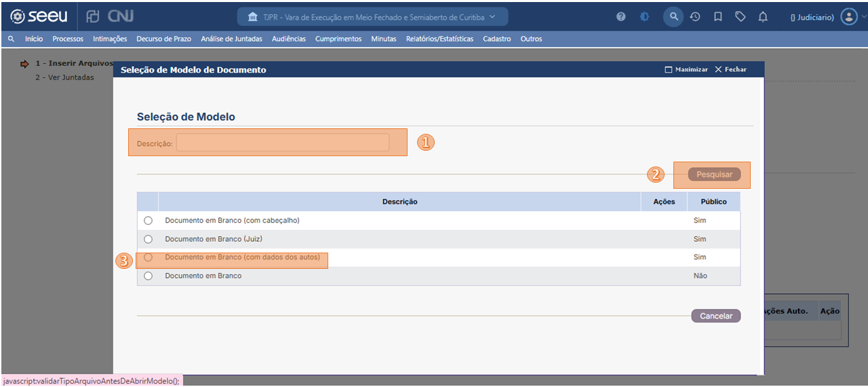Click the tag label icon
Screen dimensions: 868x387
tap(741, 17)
